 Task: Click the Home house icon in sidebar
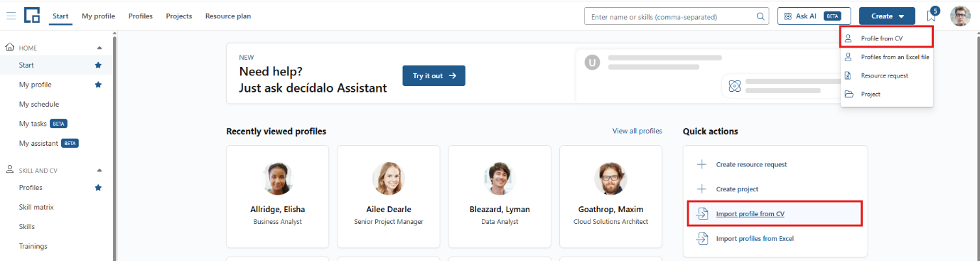coord(10,48)
